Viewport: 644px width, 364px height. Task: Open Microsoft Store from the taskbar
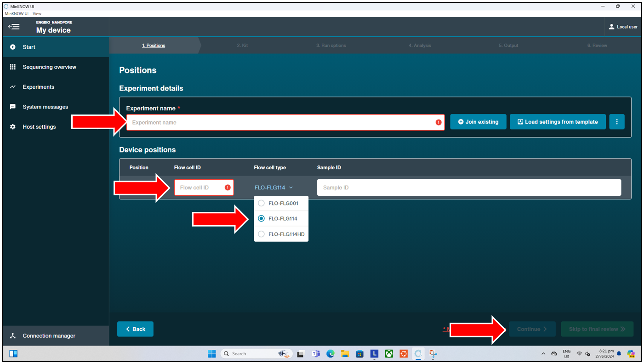pos(359,354)
